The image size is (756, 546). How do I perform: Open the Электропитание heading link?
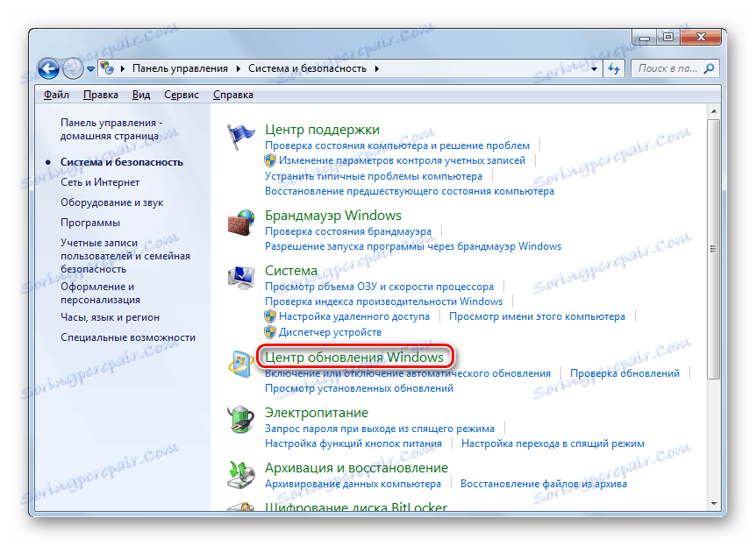(317, 413)
